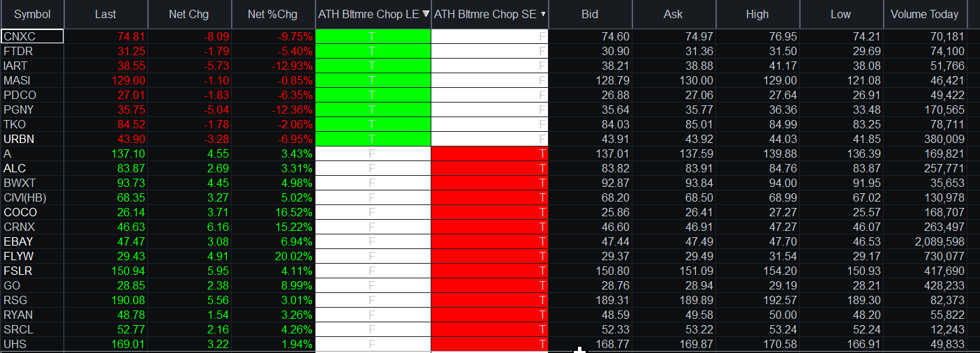The width and height of the screenshot is (980, 353).
Task: Select the UHS symbol row
Action: click(32, 344)
